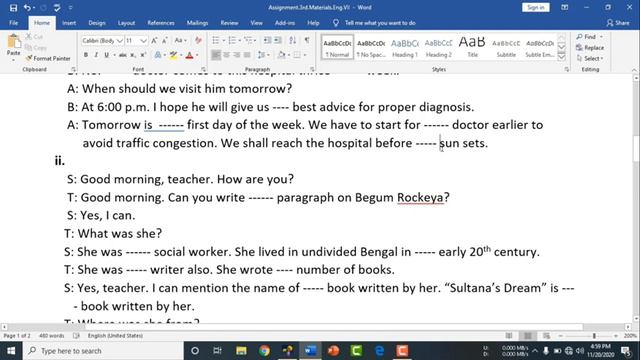Apply the Heading 1 style
The width and height of the screenshot is (640, 360).
tap(405, 47)
